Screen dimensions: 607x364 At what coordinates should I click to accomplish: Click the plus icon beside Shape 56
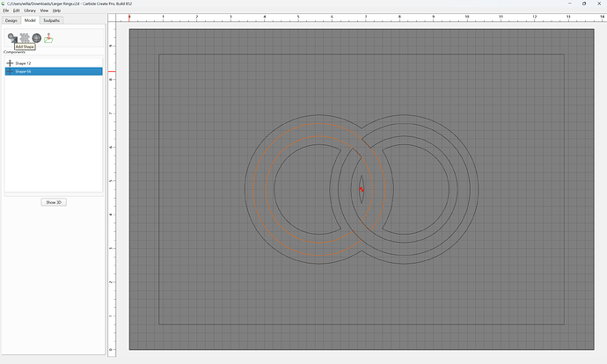click(10, 71)
